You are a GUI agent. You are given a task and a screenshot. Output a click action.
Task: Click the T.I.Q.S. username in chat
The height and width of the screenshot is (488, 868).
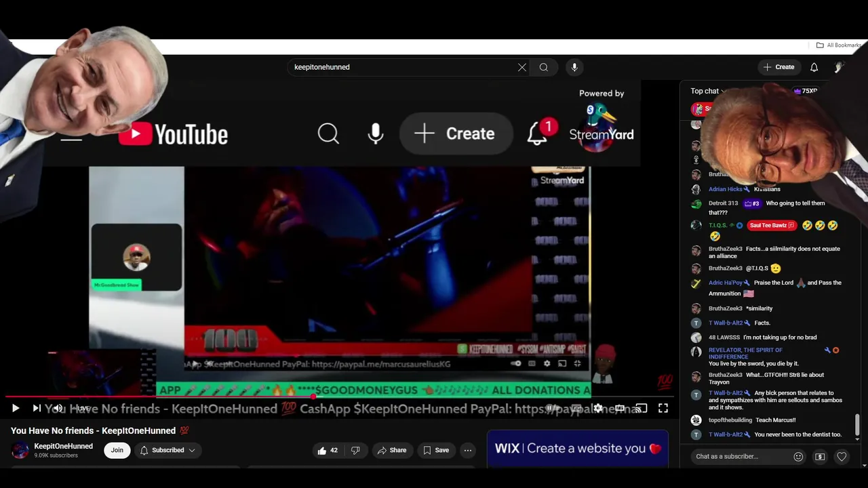[719, 225]
